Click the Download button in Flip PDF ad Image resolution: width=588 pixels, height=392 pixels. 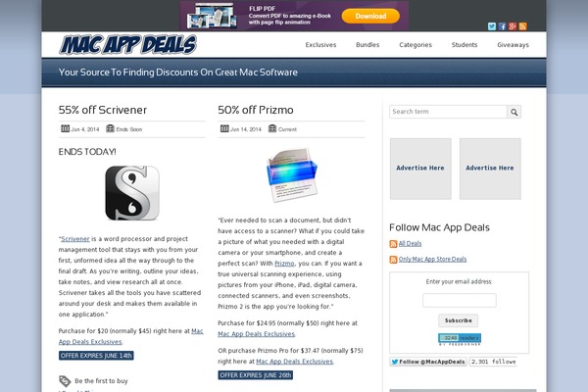pos(370,16)
